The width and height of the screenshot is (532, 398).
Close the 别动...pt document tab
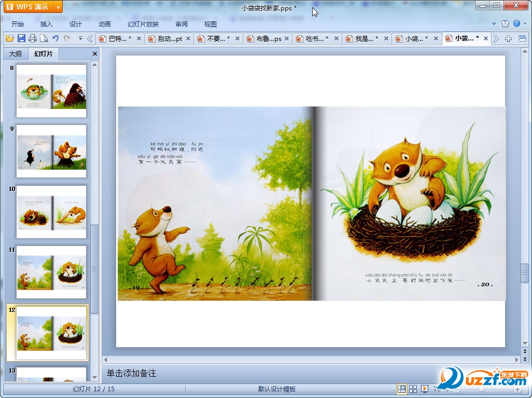click(188, 39)
